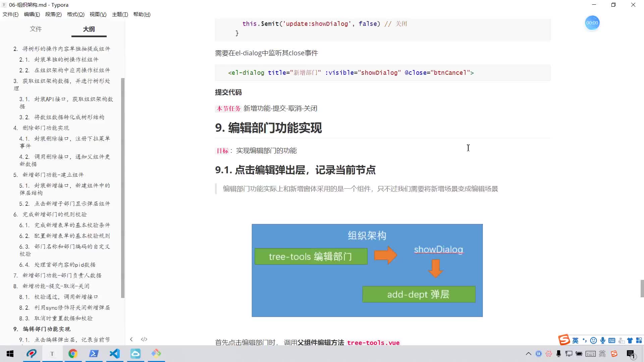
Task: Open the 编辑(E) menu
Action: [32, 14]
